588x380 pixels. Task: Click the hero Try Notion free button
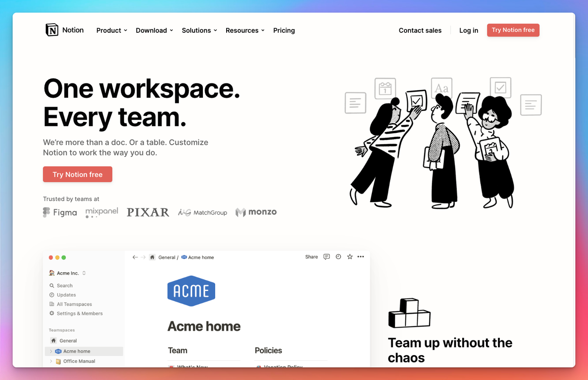pyautogui.click(x=78, y=174)
